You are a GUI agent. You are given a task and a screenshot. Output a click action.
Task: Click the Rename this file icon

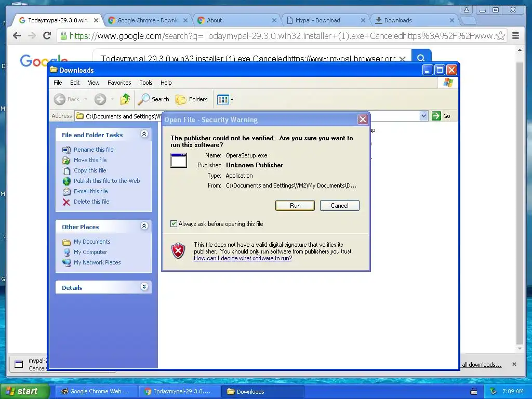tap(66, 150)
